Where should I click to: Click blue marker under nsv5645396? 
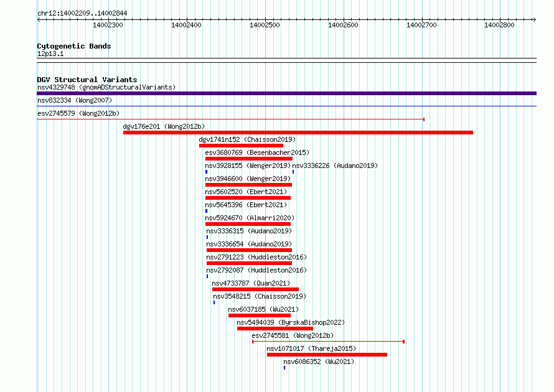click(206, 211)
